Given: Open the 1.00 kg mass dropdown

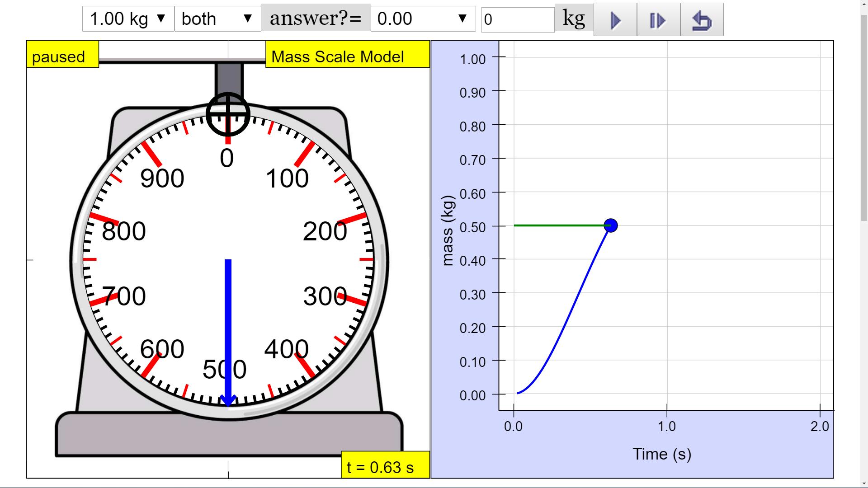Looking at the screenshot, I should coord(128,19).
